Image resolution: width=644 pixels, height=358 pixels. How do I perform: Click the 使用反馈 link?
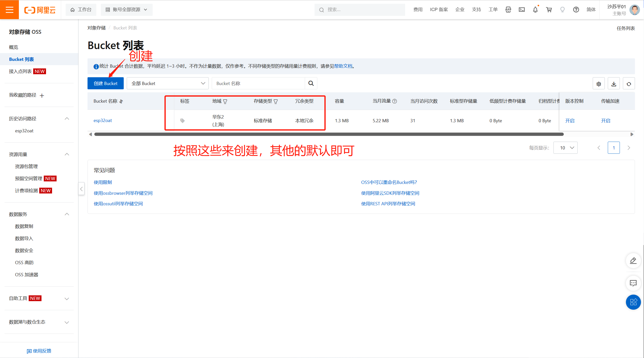click(39, 351)
